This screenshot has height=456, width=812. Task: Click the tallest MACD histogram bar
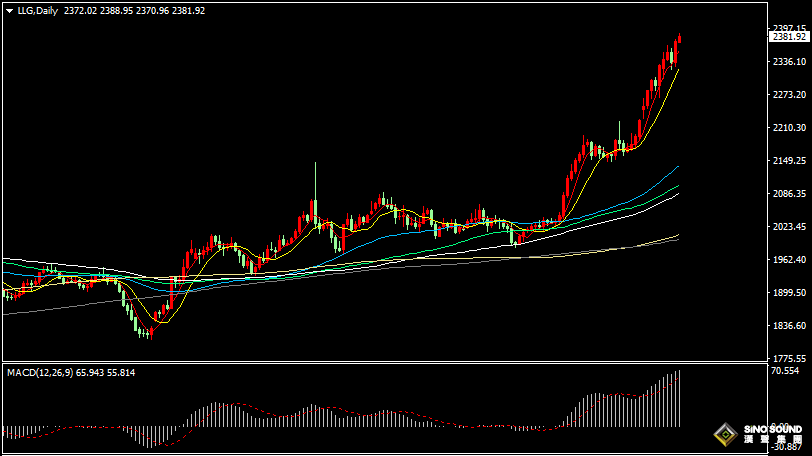678,398
